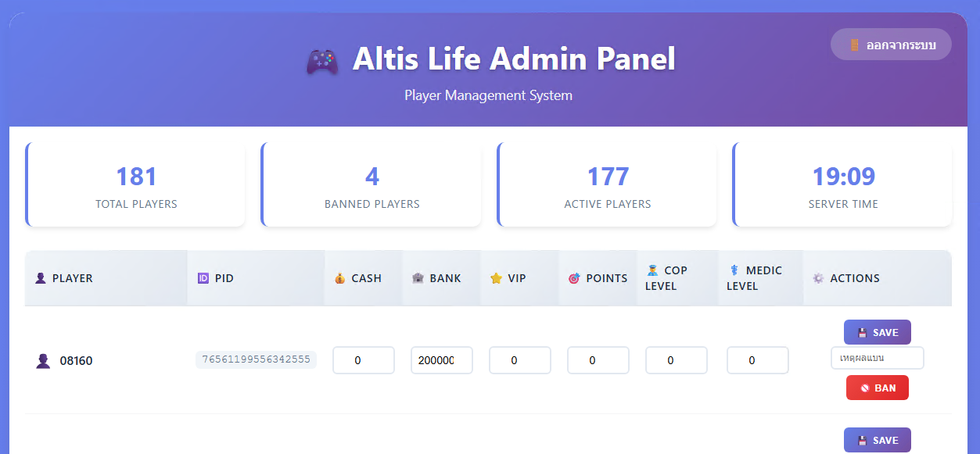Click the bank building icon in header
This screenshot has width=980, height=454.
418,278
